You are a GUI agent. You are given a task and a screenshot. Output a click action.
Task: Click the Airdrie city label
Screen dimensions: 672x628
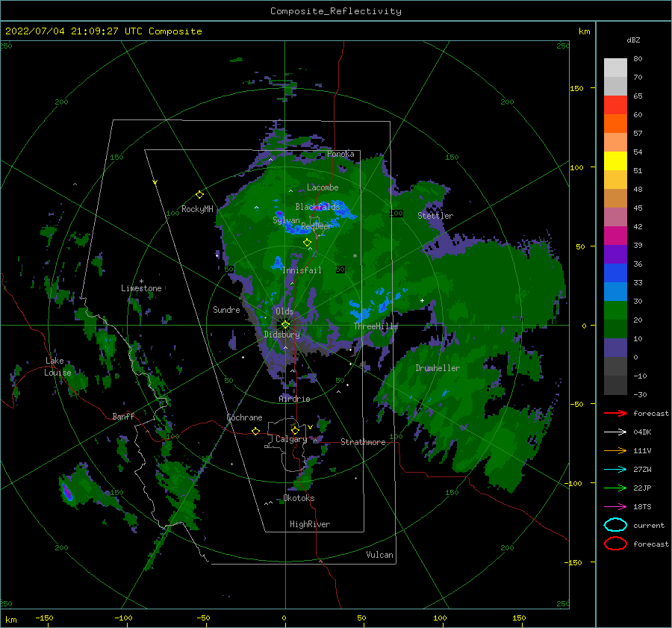point(294,399)
